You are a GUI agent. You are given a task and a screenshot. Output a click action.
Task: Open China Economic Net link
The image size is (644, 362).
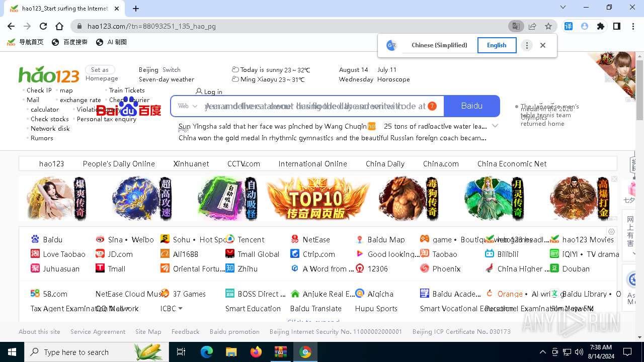pyautogui.click(x=512, y=164)
